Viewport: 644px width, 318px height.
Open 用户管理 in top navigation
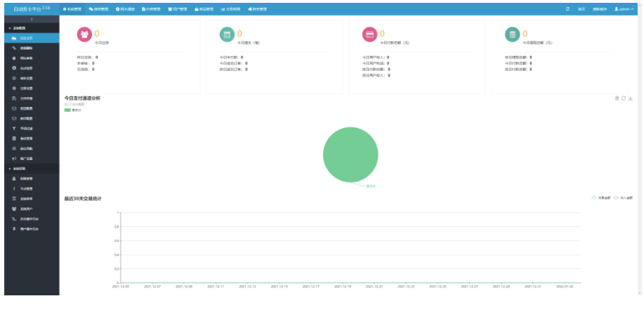[177, 9]
